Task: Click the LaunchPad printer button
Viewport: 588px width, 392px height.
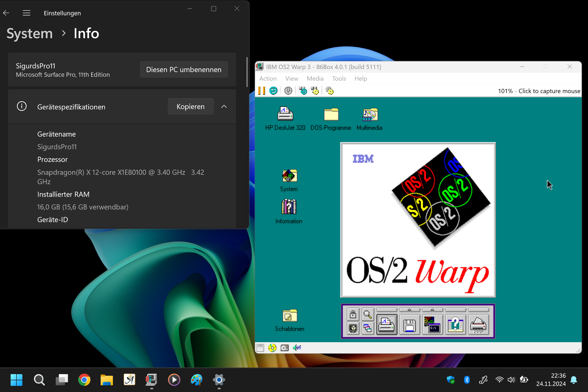Action: (x=386, y=324)
